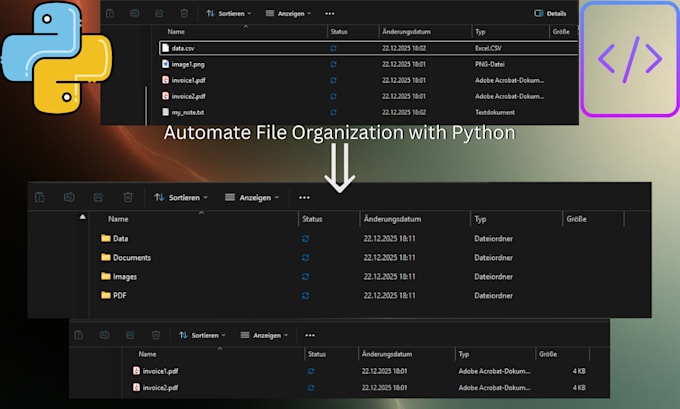Screen dimensions: 680x409
Task: Open the Sortieren dropdown in the data.csv window
Action: (x=229, y=13)
